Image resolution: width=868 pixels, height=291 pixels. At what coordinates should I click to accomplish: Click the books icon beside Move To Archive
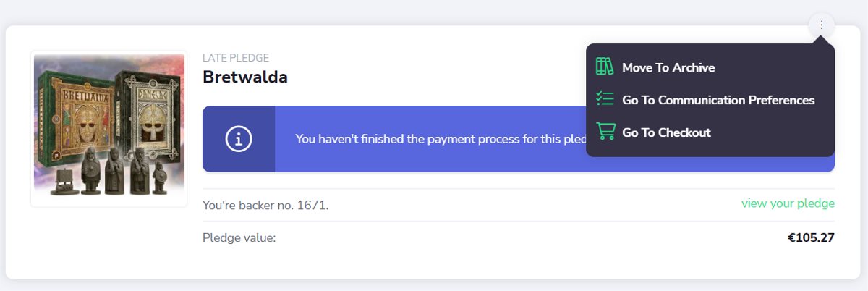pyautogui.click(x=605, y=67)
